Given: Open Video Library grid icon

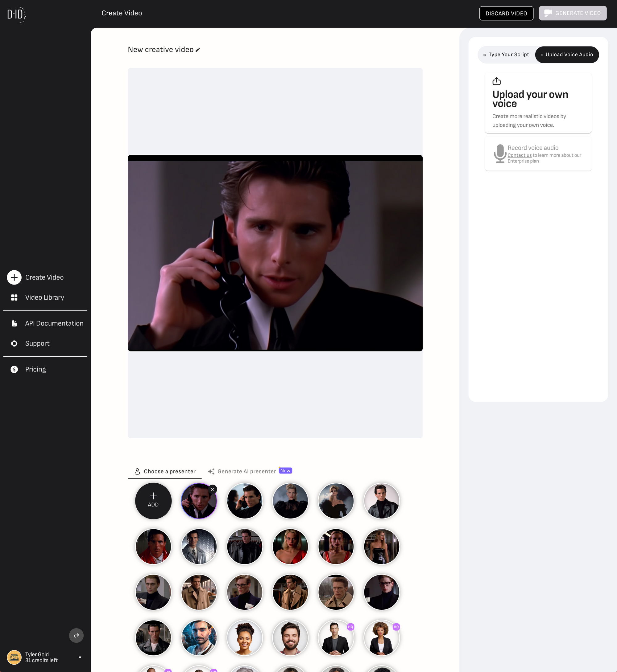Looking at the screenshot, I should click(x=14, y=297).
